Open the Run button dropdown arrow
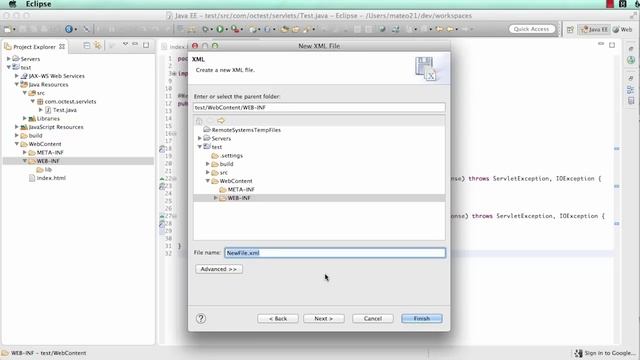 (x=226, y=29)
